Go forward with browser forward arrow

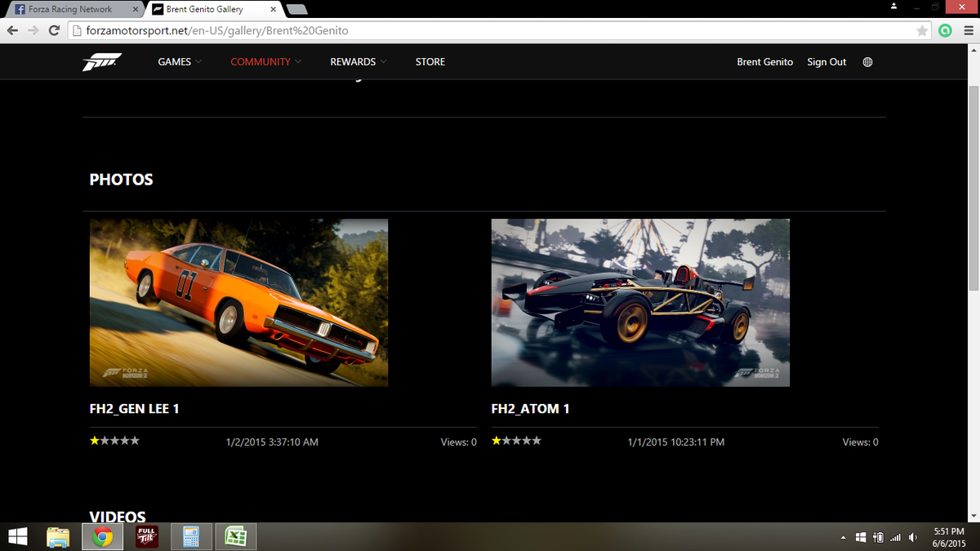point(33,30)
